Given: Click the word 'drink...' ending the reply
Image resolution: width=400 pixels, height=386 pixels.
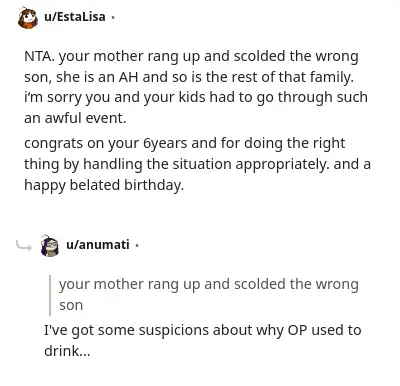Looking at the screenshot, I should [67, 351].
